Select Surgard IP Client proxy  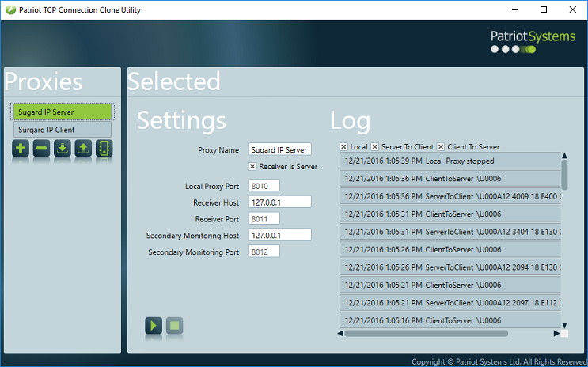(x=63, y=130)
